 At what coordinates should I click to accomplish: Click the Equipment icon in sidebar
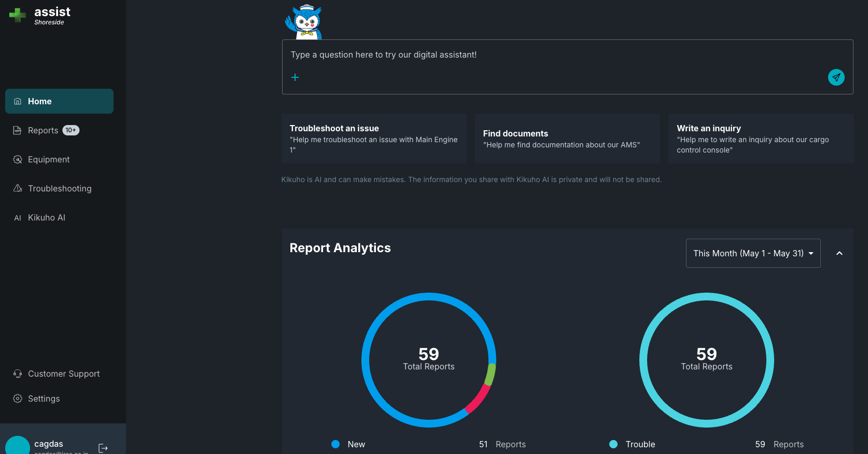[x=18, y=159]
